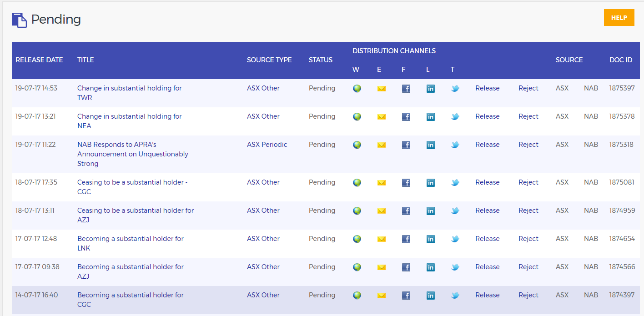
Task: Toggle email icon for doc 1875318
Action: click(x=382, y=145)
